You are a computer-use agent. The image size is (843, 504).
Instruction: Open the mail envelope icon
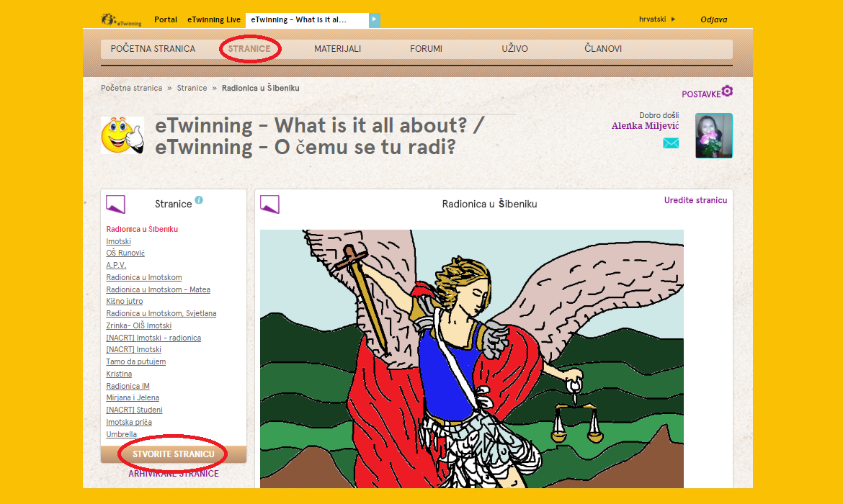coord(670,143)
